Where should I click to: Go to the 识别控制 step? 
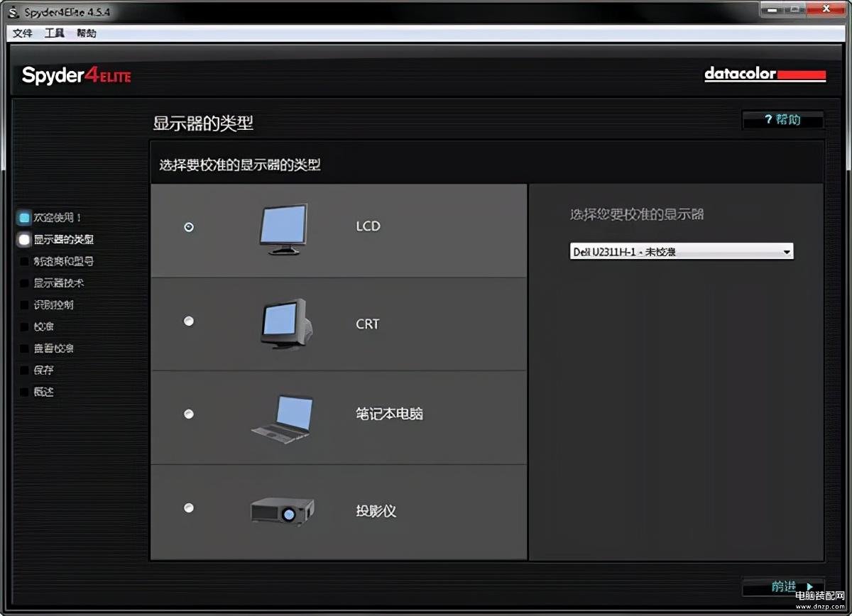[54, 305]
